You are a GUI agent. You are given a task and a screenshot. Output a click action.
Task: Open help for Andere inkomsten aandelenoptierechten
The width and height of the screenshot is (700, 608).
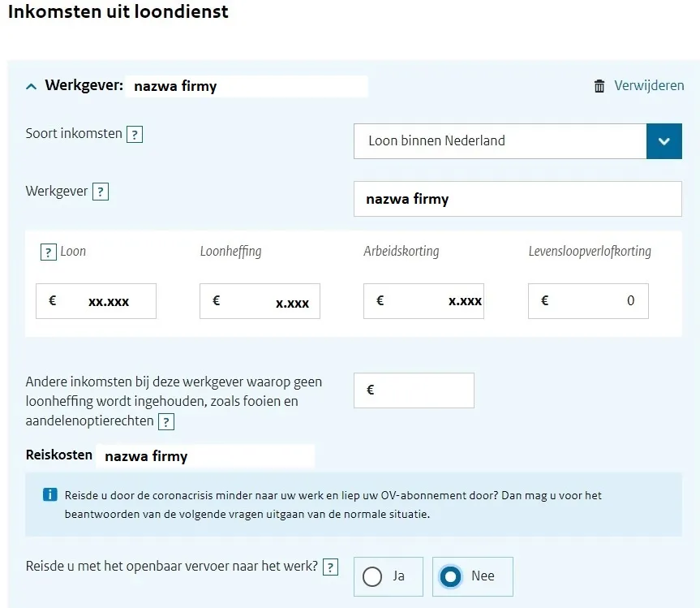tap(165, 422)
